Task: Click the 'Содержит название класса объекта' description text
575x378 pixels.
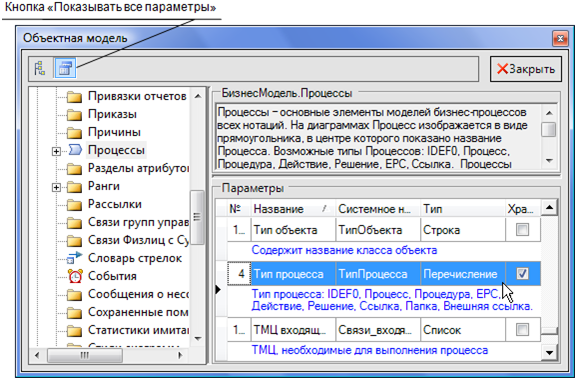Action: [x=344, y=250]
